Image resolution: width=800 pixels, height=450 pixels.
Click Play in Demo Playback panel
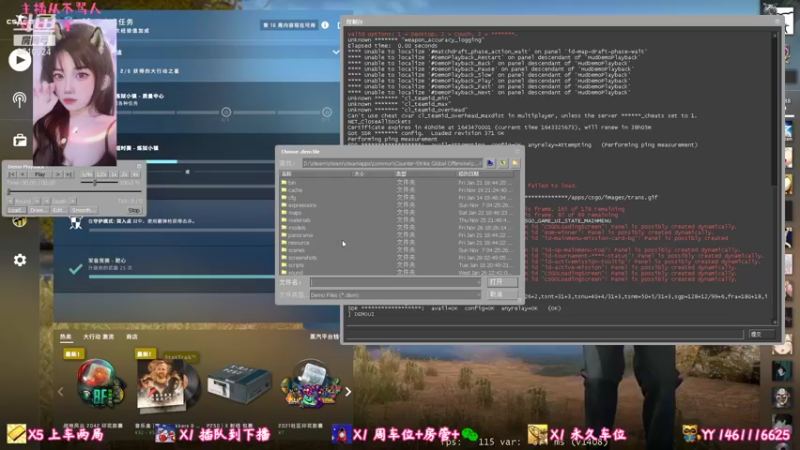coord(40,174)
